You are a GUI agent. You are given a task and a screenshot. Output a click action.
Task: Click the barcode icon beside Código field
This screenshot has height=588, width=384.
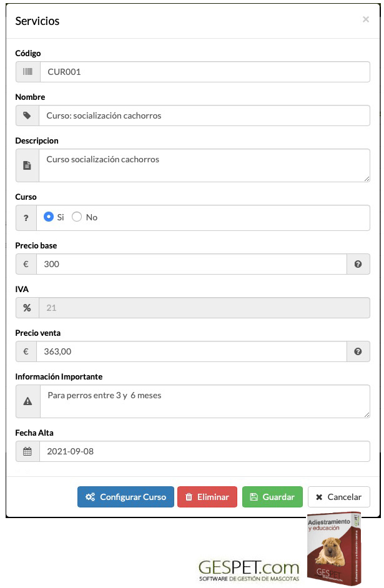pos(27,72)
